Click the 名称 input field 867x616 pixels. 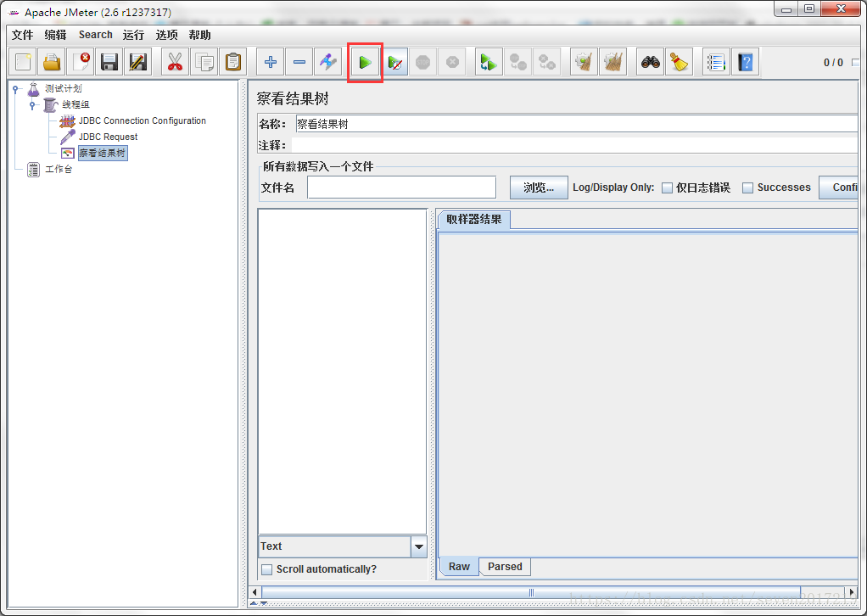tap(576, 124)
